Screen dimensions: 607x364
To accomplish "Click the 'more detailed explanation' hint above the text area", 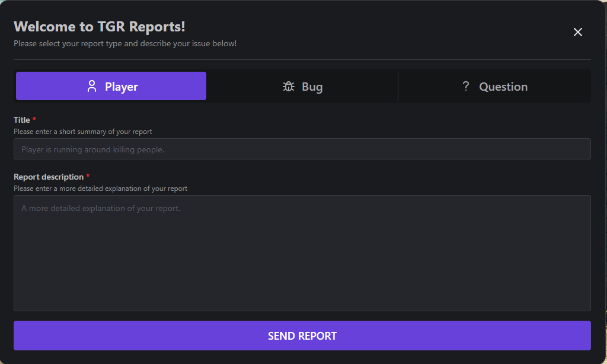I will pos(100,189).
